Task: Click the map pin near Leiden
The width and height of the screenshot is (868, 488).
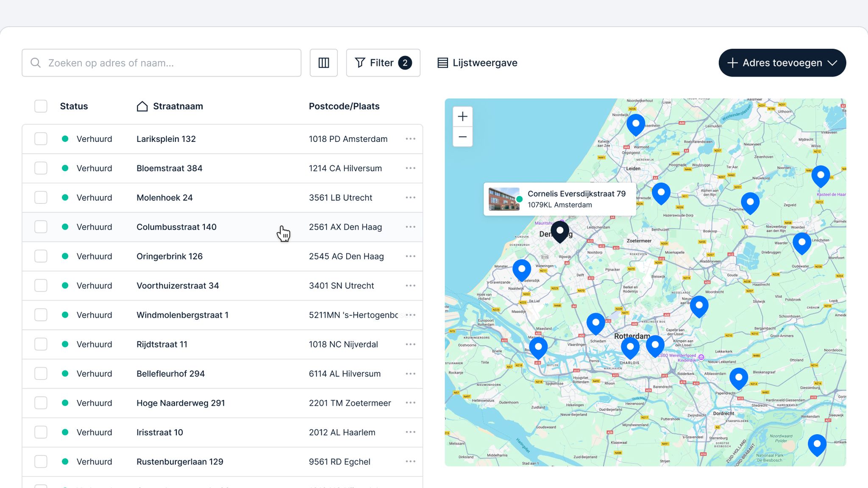Action: click(661, 193)
